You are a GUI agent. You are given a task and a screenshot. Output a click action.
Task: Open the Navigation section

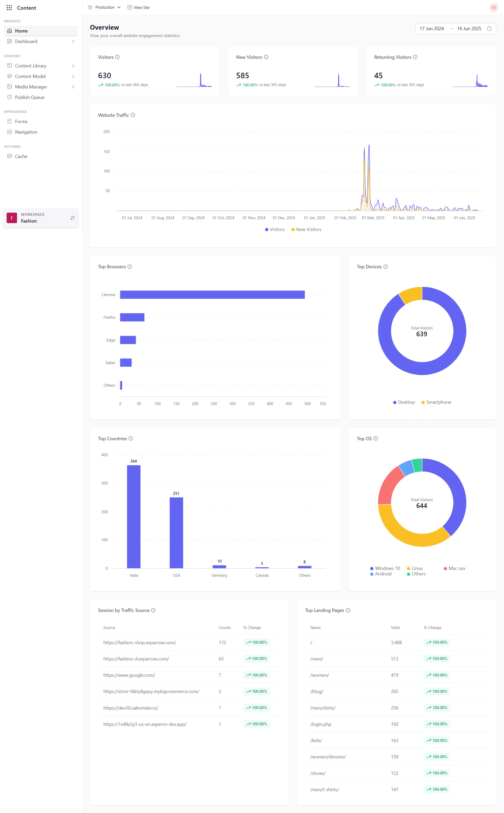click(25, 132)
